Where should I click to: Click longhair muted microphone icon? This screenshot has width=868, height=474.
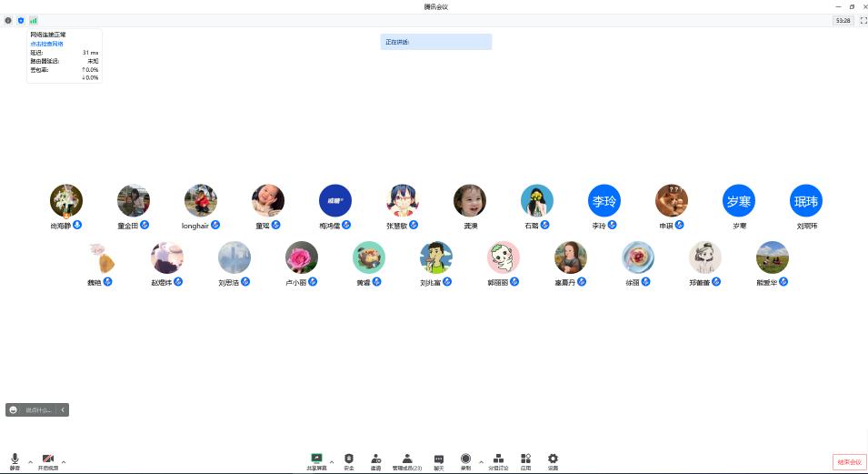coord(215,225)
